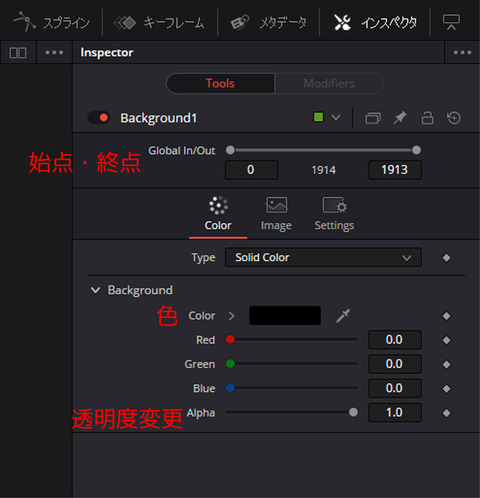Screen dimensions: 480x498
Task: Open the キーフレーム (Keyframes) panel
Action: pyautogui.click(x=159, y=23)
